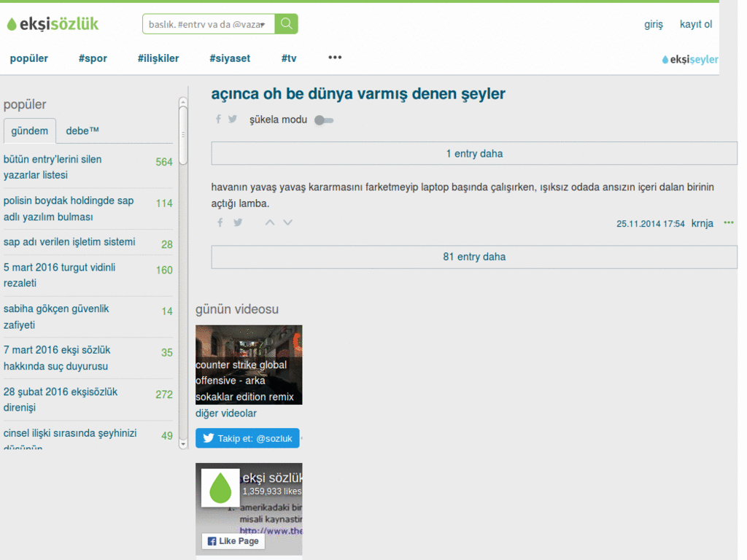
Task: Load the 1 entry daha bar
Action: click(x=474, y=153)
